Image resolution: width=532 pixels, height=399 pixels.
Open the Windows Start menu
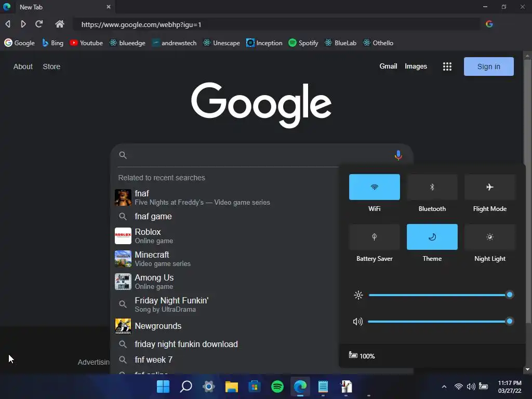coord(163,387)
